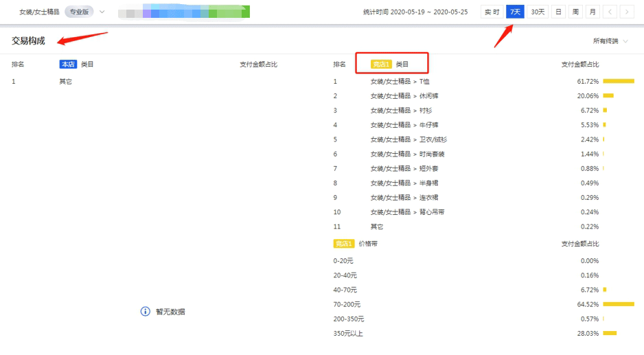Screen dimensions: 644x355
Task: Click the yellow 竞店1 badge above category list
Action: [381, 65]
